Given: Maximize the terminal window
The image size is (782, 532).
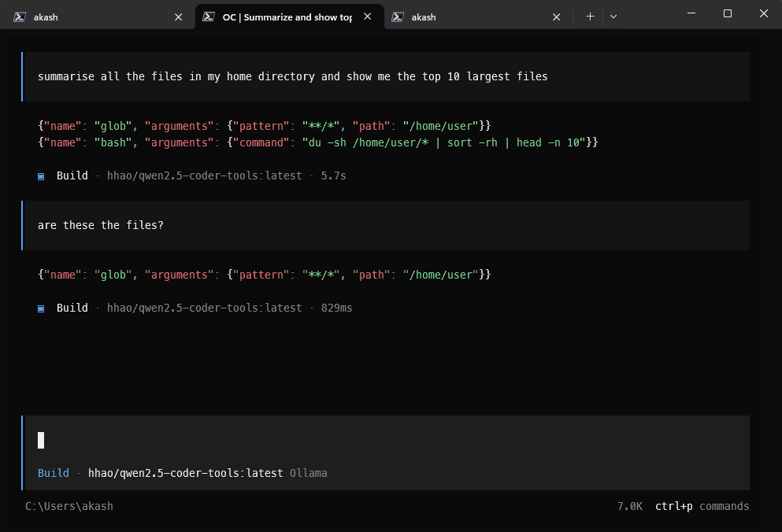Looking at the screenshot, I should point(728,13).
